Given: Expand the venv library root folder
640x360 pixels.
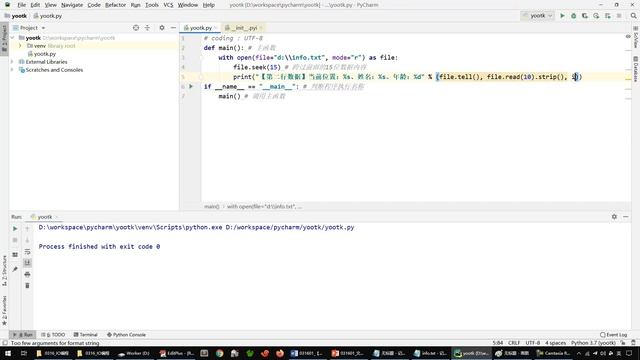Looking at the screenshot, I should click(x=20, y=46).
